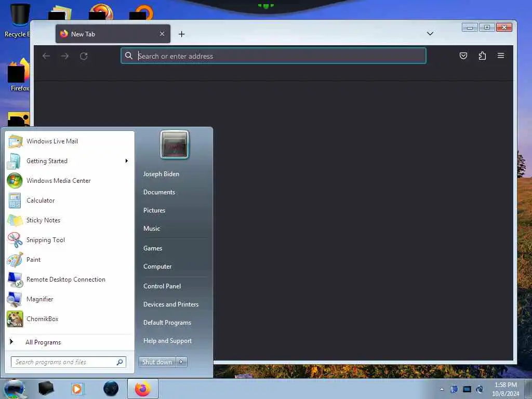
Task: Open the Pictures library
Action: [154, 210]
